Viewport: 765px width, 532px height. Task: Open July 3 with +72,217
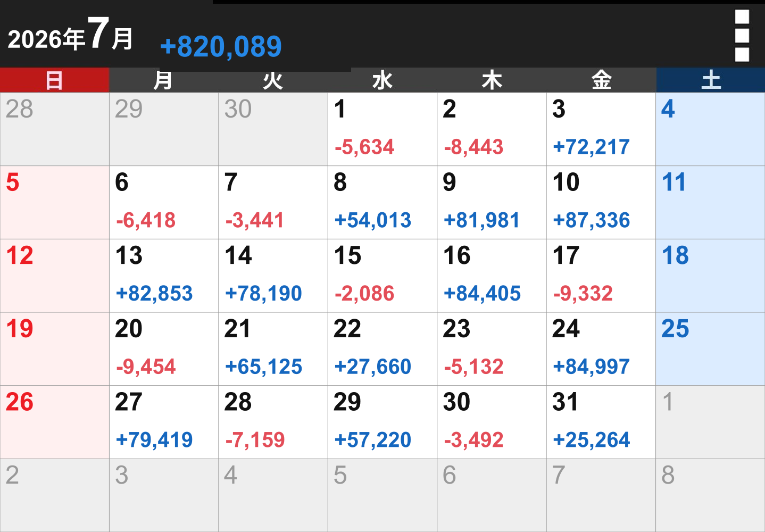click(x=601, y=129)
